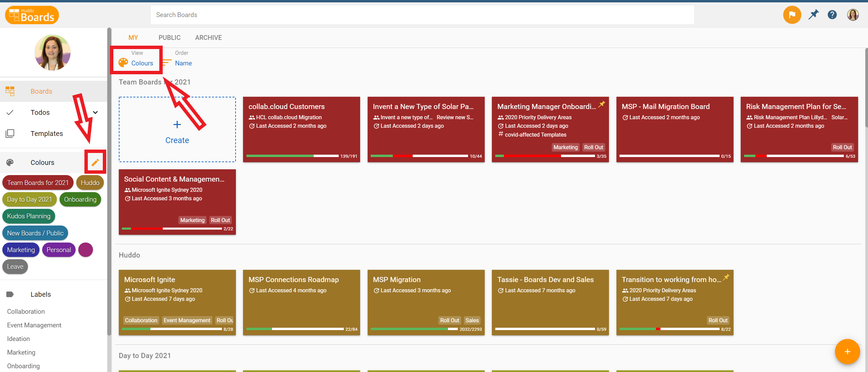Switch to the MY tab
The image size is (868, 372).
[x=133, y=38]
